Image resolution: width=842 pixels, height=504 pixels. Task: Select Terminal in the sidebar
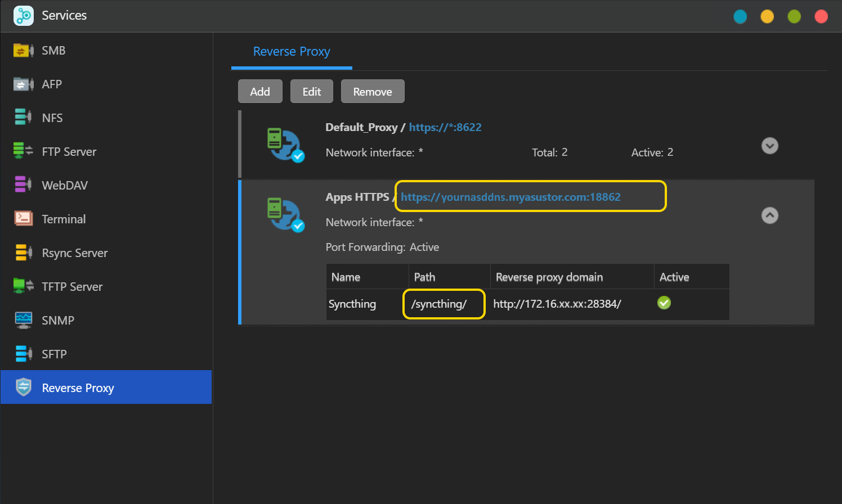pyautogui.click(x=106, y=219)
